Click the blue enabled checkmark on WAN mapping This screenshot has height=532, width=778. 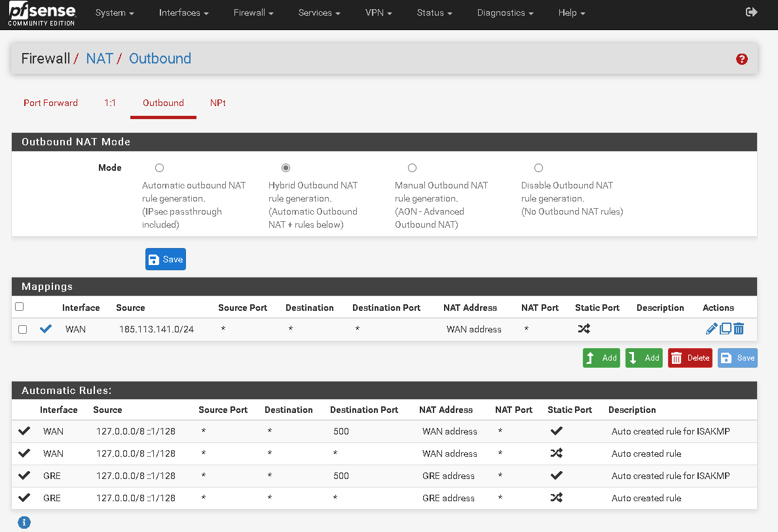(46, 328)
